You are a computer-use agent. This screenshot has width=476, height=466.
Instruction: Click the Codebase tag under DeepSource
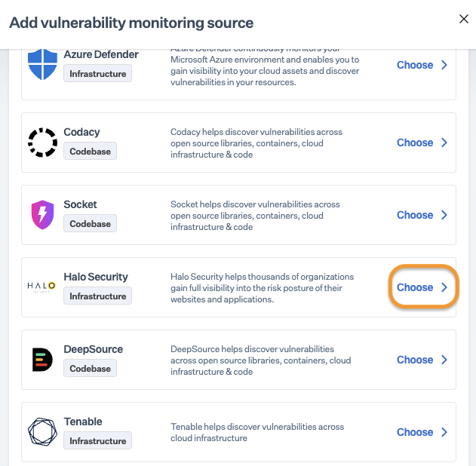(90, 369)
